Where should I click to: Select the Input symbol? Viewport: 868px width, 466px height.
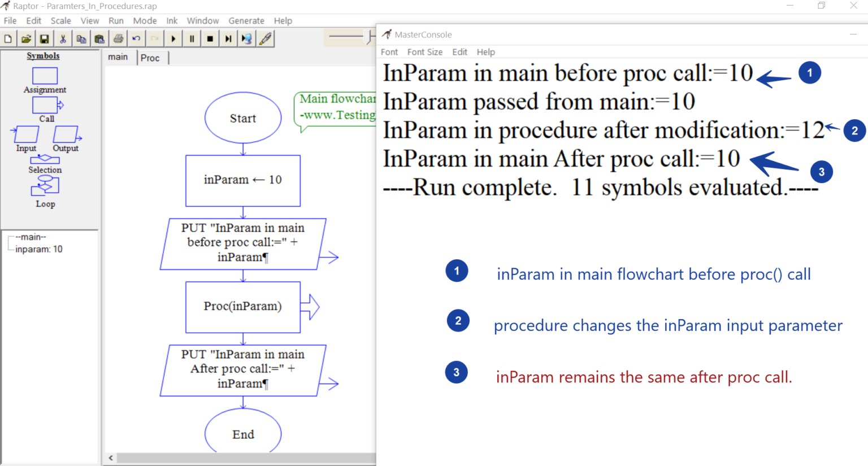tap(25, 135)
